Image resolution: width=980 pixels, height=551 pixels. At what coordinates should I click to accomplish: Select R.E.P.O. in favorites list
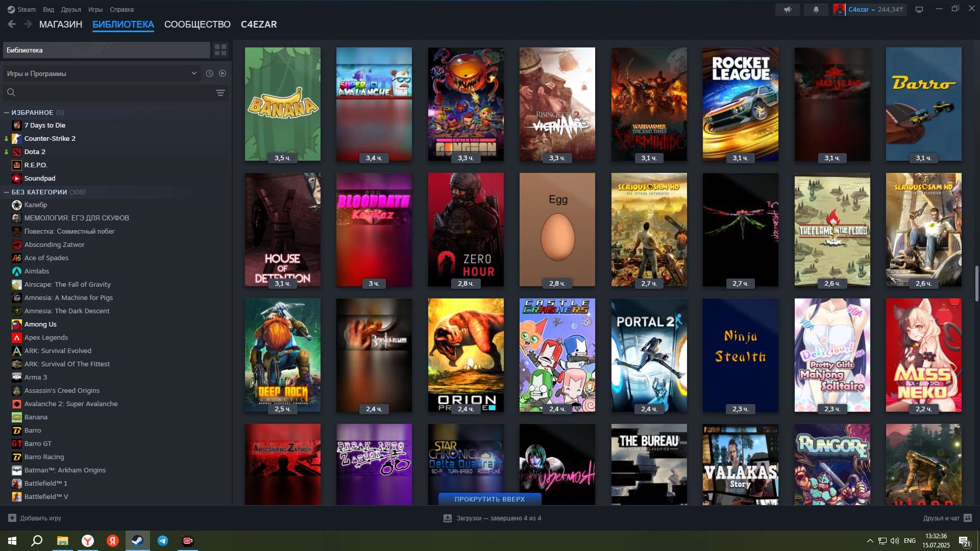(36, 165)
